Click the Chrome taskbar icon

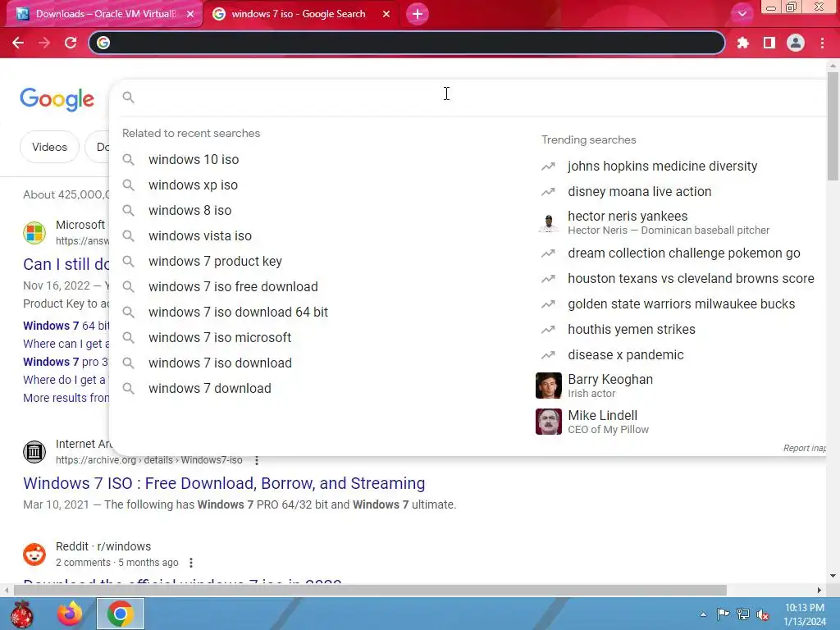tap(120, 614)
